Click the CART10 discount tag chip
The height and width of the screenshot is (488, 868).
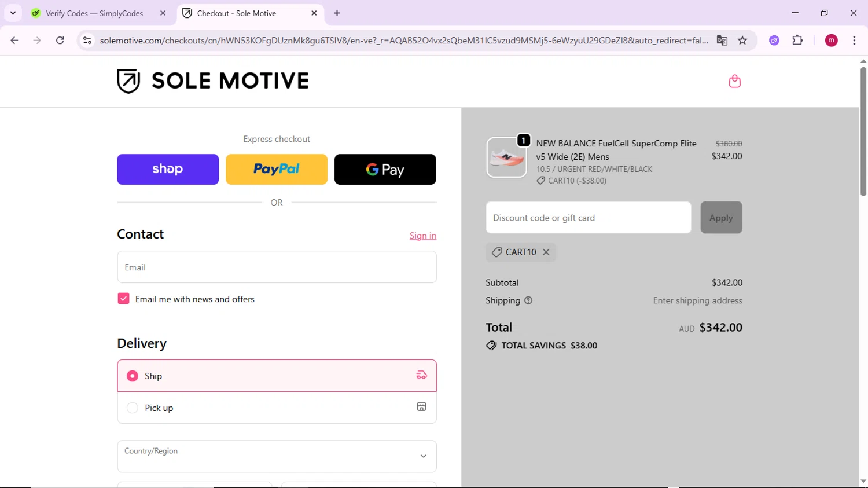coord(521,252)
